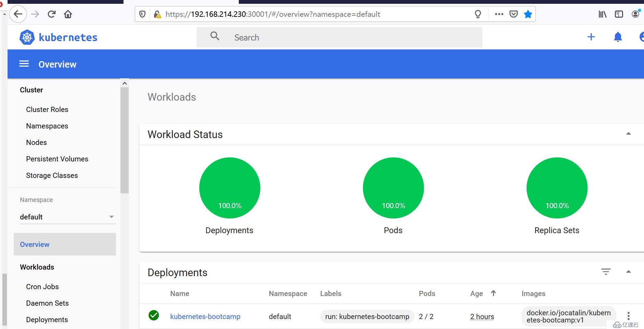Go forward with the browser arrow
Image resolution: width=644 pixels, height=329 pixels.
click(x=35, y=14)
